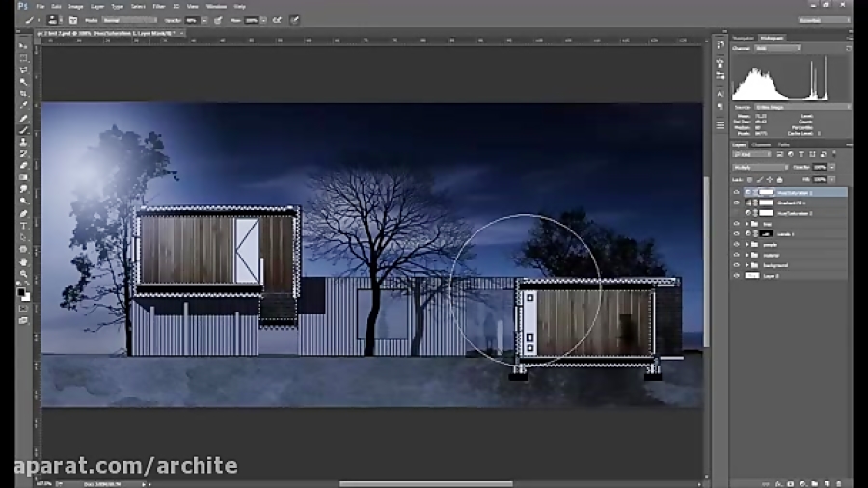This screenshot has width=868, height=488.
Task: Open the Filter menu
Action: point(159,6)
